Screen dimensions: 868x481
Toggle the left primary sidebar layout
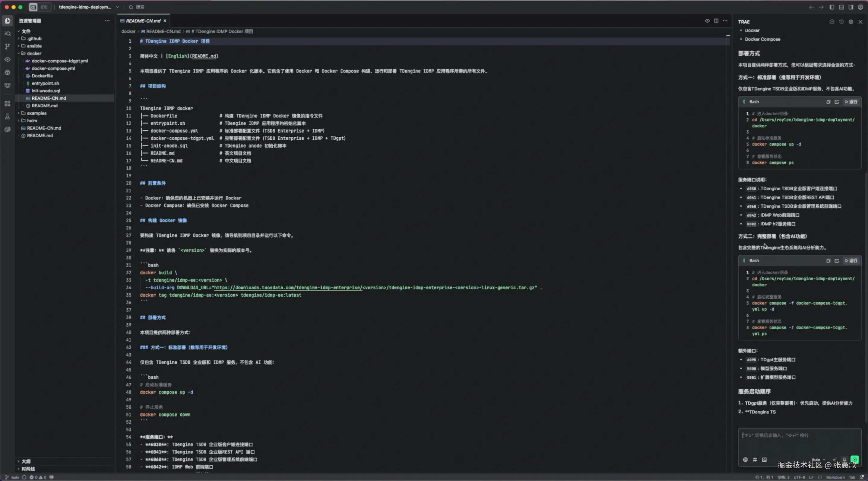832,7
